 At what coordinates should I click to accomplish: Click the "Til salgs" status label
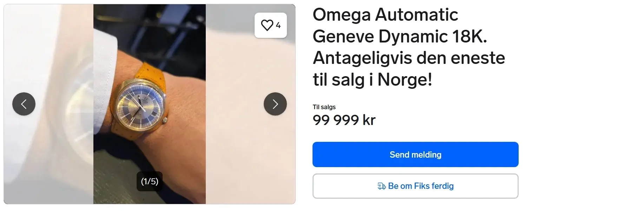point(324,107)
